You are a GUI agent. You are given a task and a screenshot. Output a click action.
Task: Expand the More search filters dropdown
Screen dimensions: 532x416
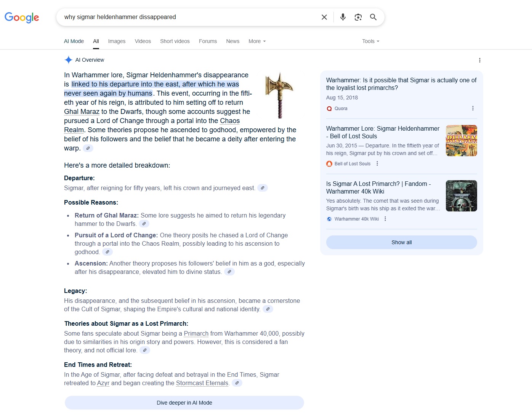(257, 41)
